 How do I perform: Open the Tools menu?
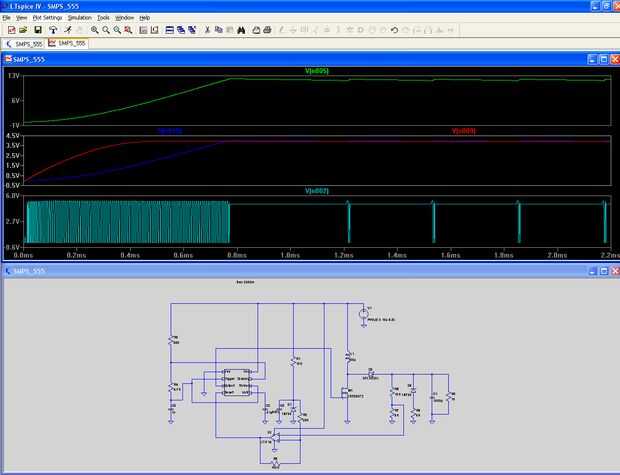point(103,18)
